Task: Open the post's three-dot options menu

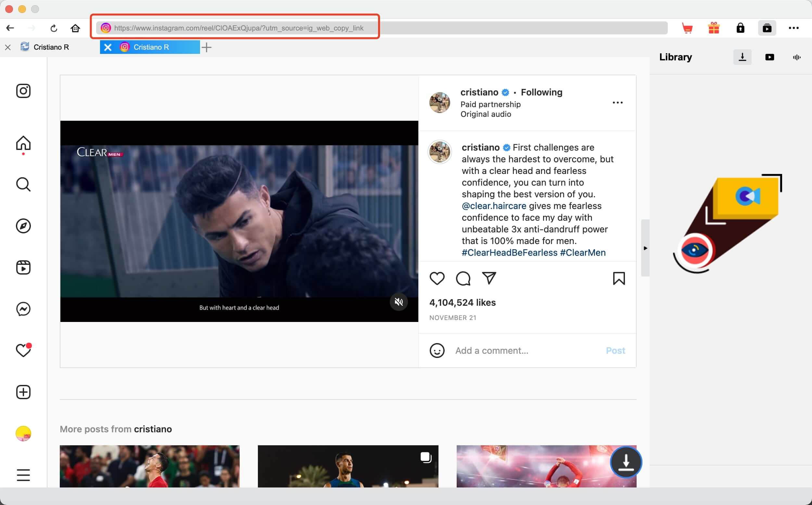Action: coord(617,103)
